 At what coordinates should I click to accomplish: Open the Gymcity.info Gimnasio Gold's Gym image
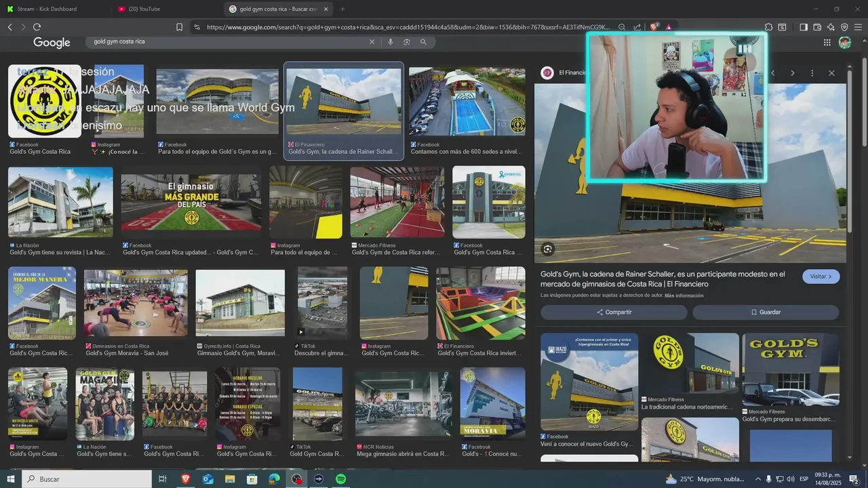pyautogui.click(x=240, y=303)
